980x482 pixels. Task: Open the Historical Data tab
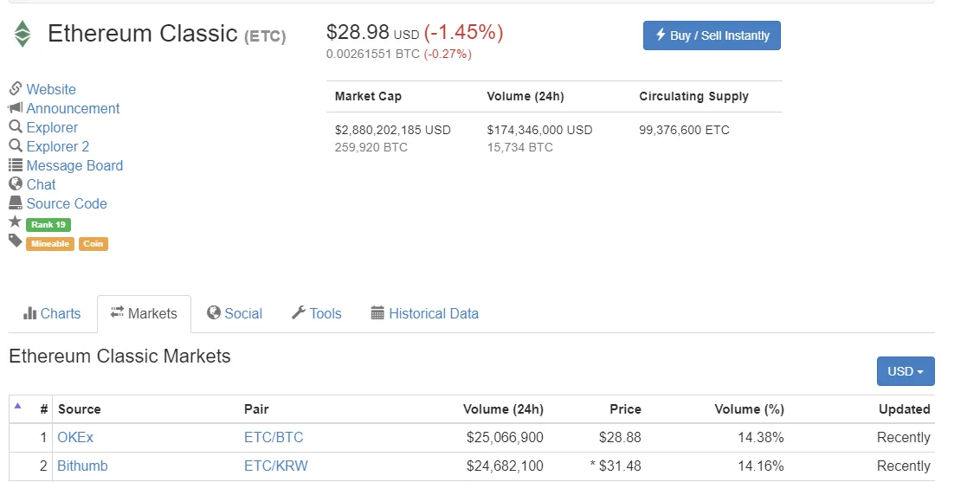pos(425,313)
